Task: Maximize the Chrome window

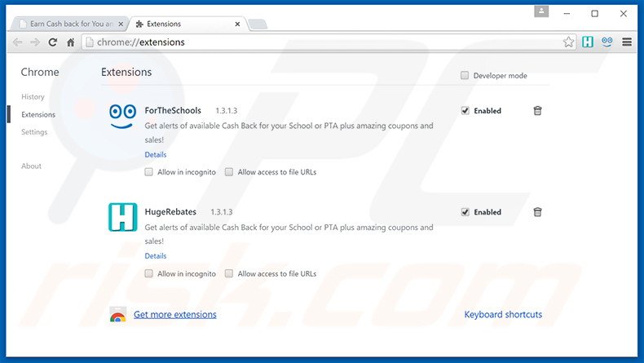Action: (594, 14)
